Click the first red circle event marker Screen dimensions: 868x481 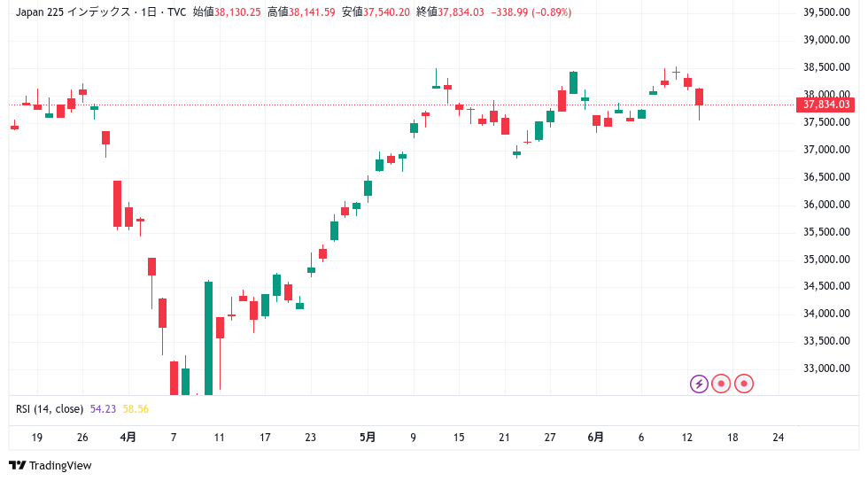click(x=721, y=384)
